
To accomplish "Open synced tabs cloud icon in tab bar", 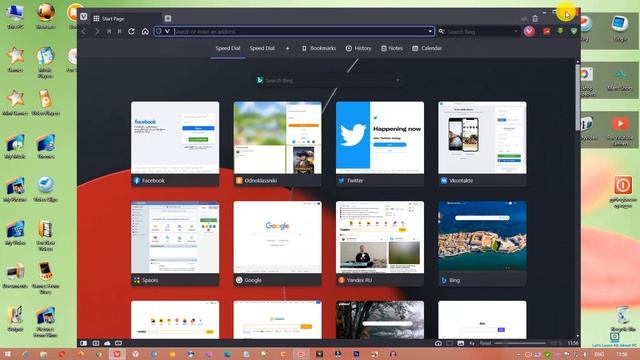I will 524,19.
